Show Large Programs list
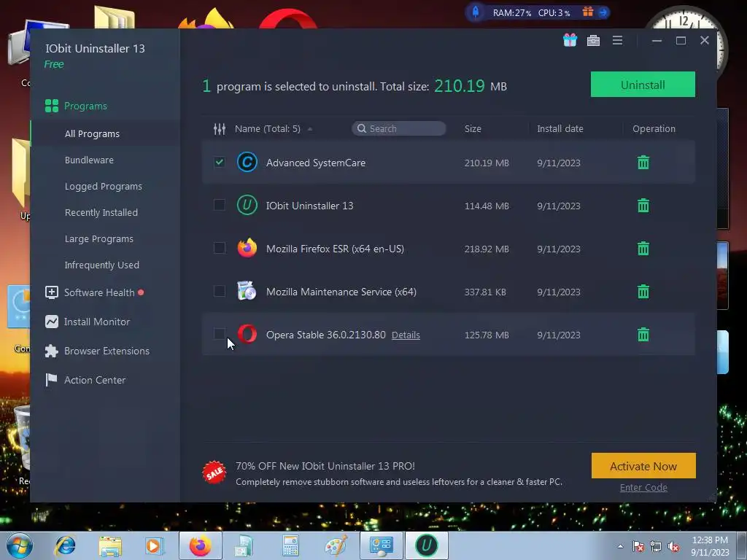747x560 pixels. tap(98, 238)
